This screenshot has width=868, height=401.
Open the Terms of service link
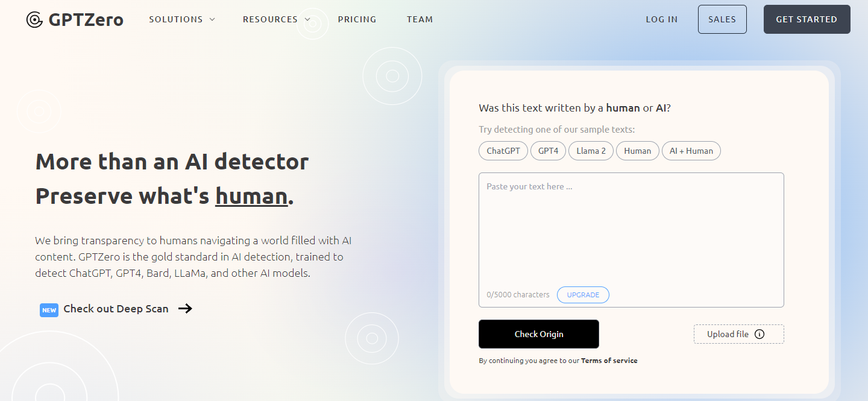coord(609,361)
